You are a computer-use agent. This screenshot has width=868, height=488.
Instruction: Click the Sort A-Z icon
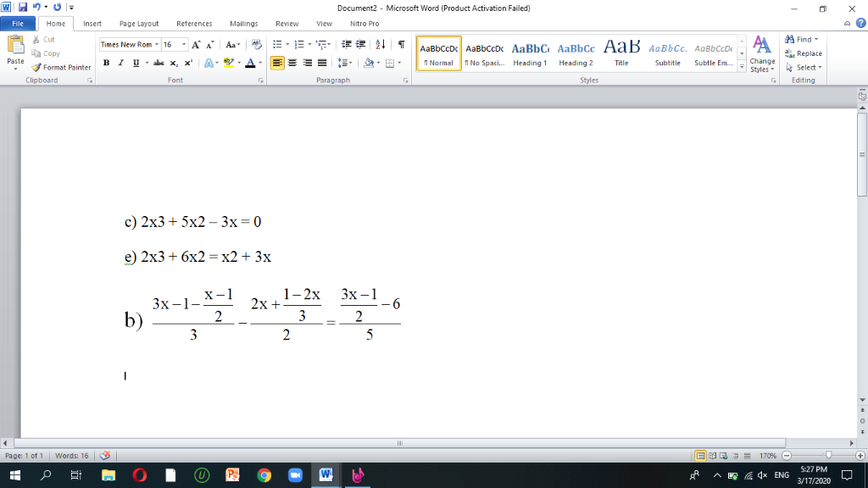[381, 44]
